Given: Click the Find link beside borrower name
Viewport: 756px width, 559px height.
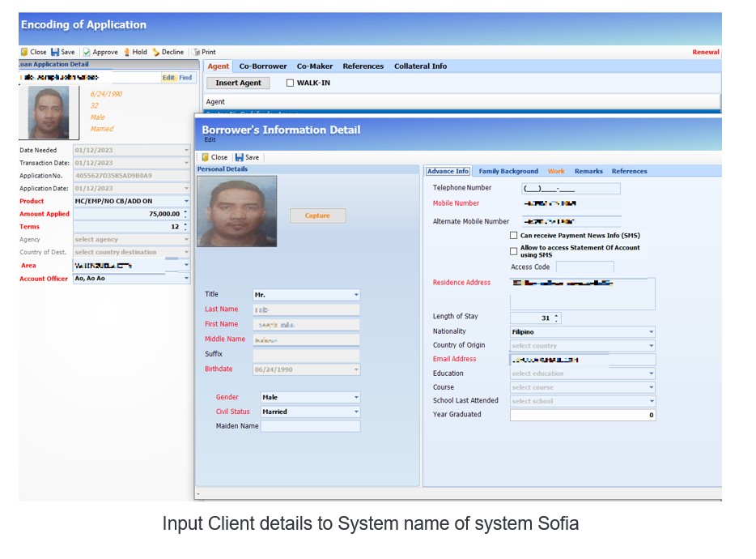Looking at the screenshot, I should tap(185, 78).
